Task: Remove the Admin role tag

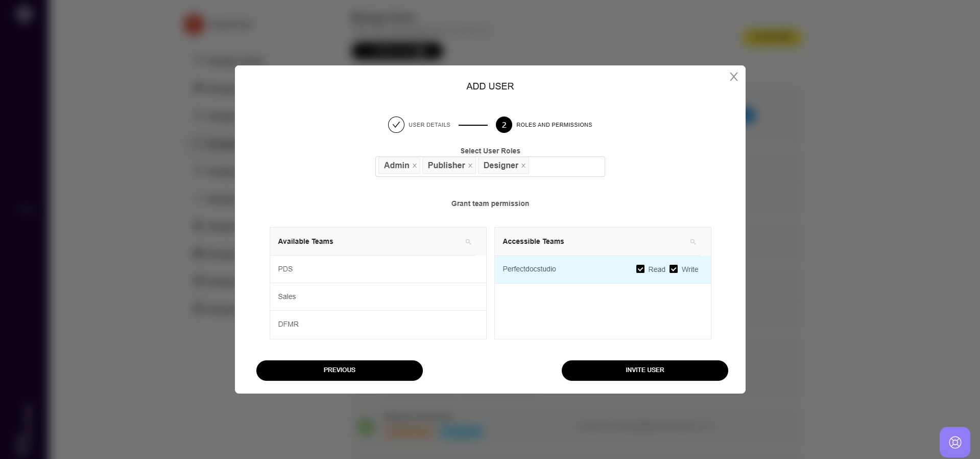Action: click(415, 166)
